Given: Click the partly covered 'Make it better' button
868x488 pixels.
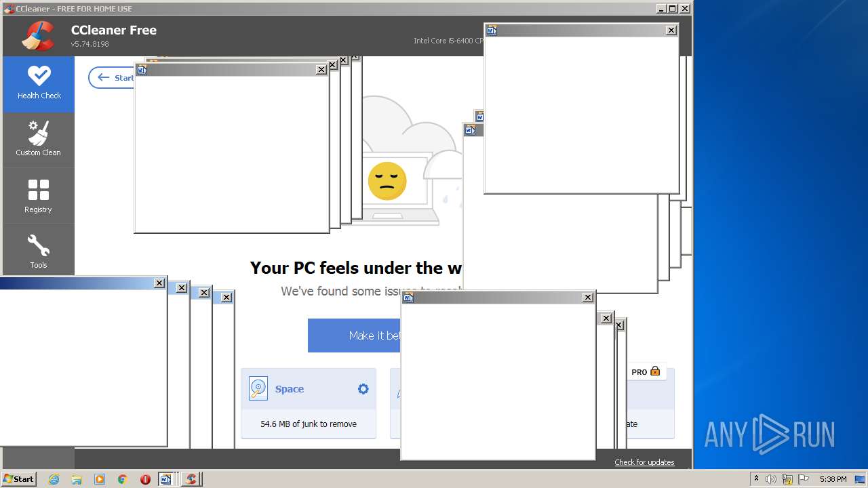Looking at the screenshot, I should coord(354,335).
